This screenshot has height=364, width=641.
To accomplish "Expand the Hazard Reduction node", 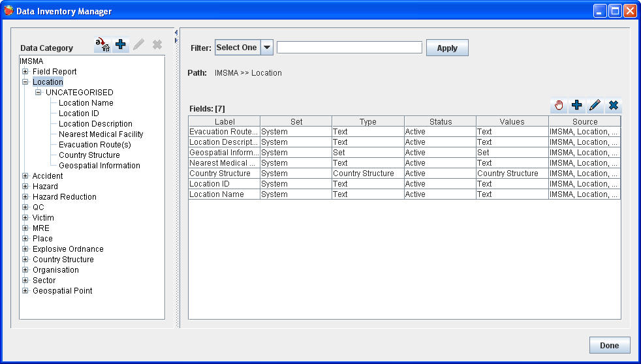I will pos(25,197).
